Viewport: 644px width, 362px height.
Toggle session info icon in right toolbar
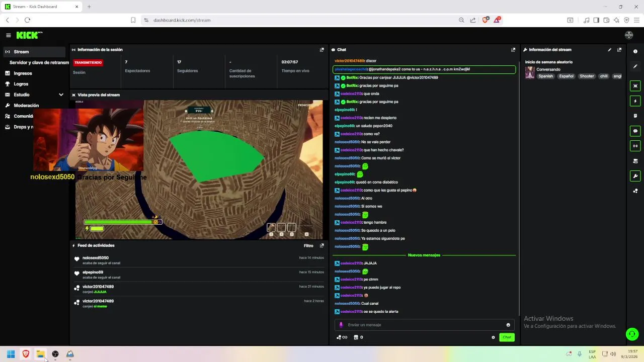click(635, 146)
